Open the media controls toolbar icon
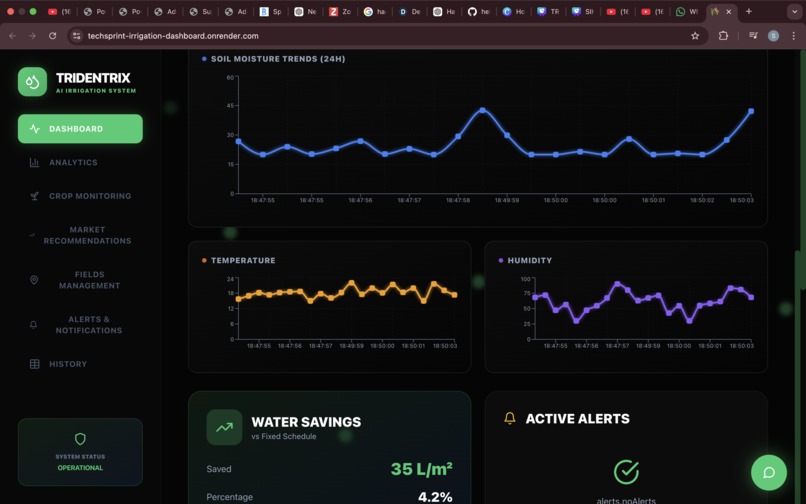This screenshot has height=504, width=806. 753,35
